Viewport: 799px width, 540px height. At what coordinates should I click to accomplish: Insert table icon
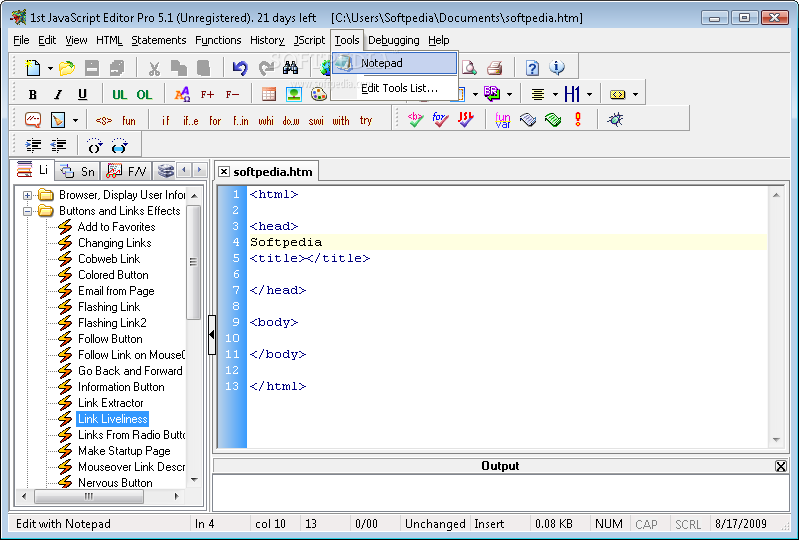(269, 94)
